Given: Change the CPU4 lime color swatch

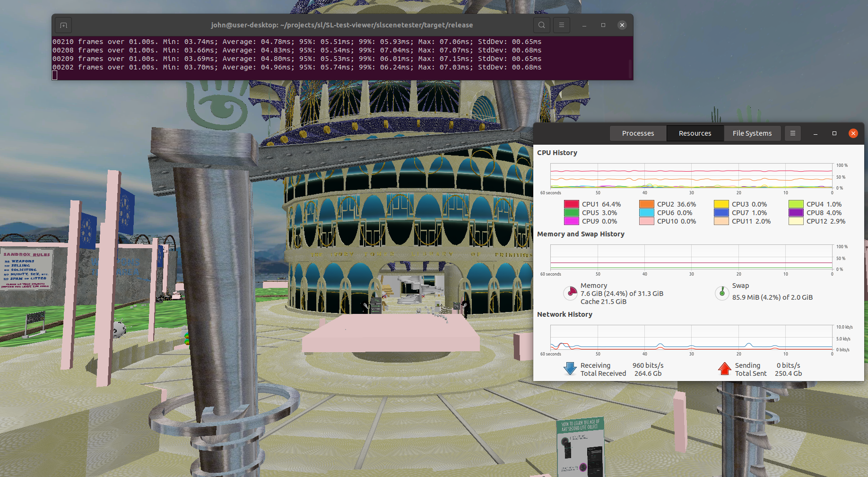Looking at the screenshot, I should [796, 204].
